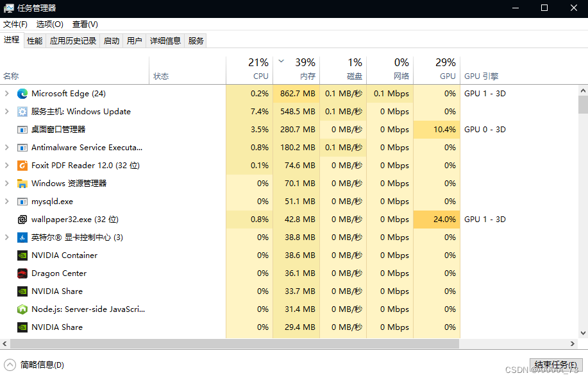The width and height of the screenshot is (588, 380).
Task: Switch to the 应用历史记录 tab
Action: pos(73,40)
